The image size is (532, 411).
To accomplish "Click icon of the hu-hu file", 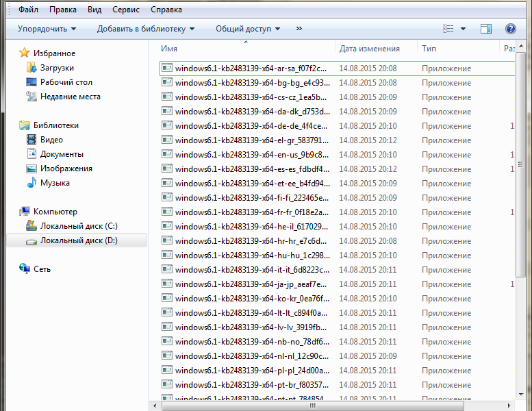I will 167,255.
